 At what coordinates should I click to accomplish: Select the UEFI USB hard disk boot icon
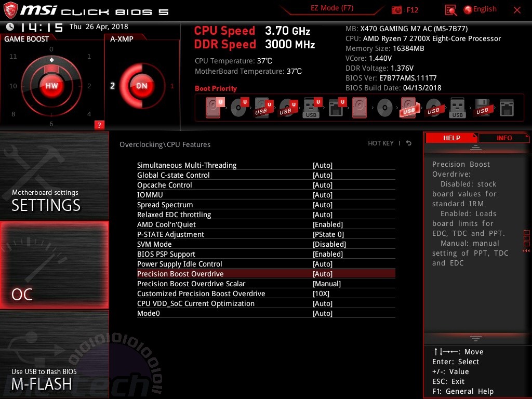263,108
